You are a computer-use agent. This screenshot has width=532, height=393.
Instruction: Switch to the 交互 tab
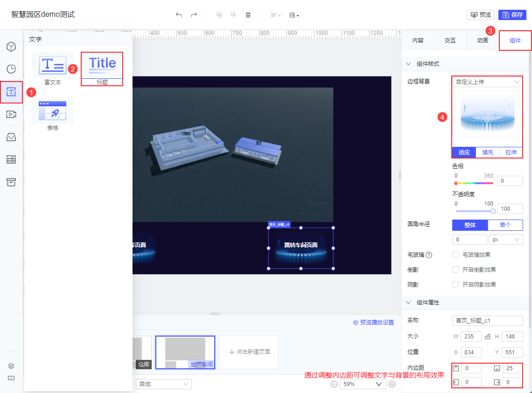(450, 41)
